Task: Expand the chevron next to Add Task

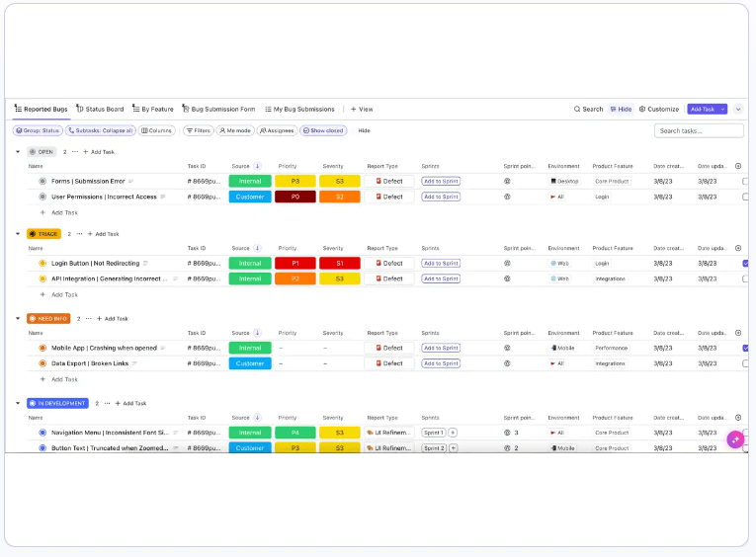Action: [738, 109]
